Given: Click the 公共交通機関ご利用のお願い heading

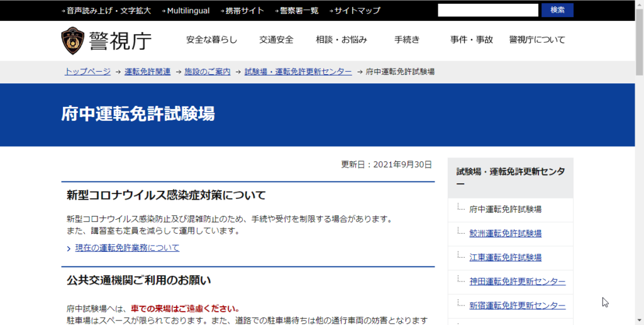Looking at the screenshot, I should pyautogui.click(x=139, y=280).
